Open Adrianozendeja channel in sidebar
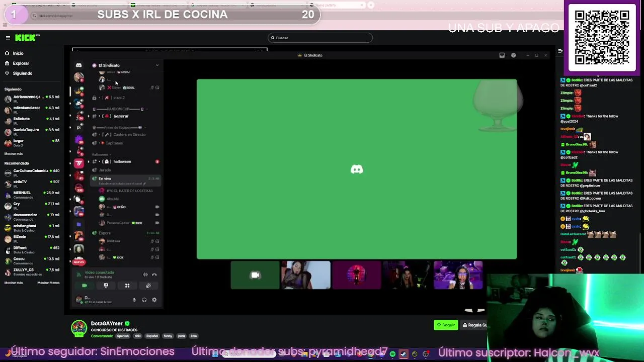The width and height of the screenshot is (644, 362). click(x=32, y=99)
